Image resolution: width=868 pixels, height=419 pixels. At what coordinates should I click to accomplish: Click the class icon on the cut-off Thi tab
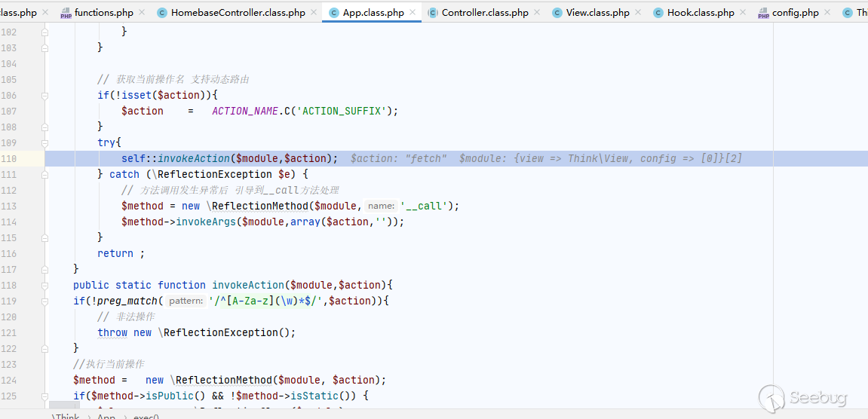pyautogui.click(x=847, y=12)
